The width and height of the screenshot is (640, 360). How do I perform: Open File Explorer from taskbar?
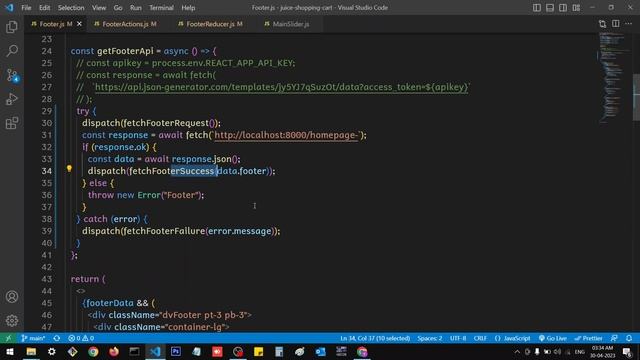pos(31,352)
